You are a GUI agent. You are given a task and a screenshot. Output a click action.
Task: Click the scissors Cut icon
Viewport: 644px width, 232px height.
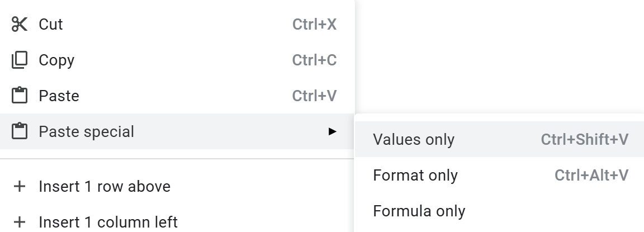19,25
